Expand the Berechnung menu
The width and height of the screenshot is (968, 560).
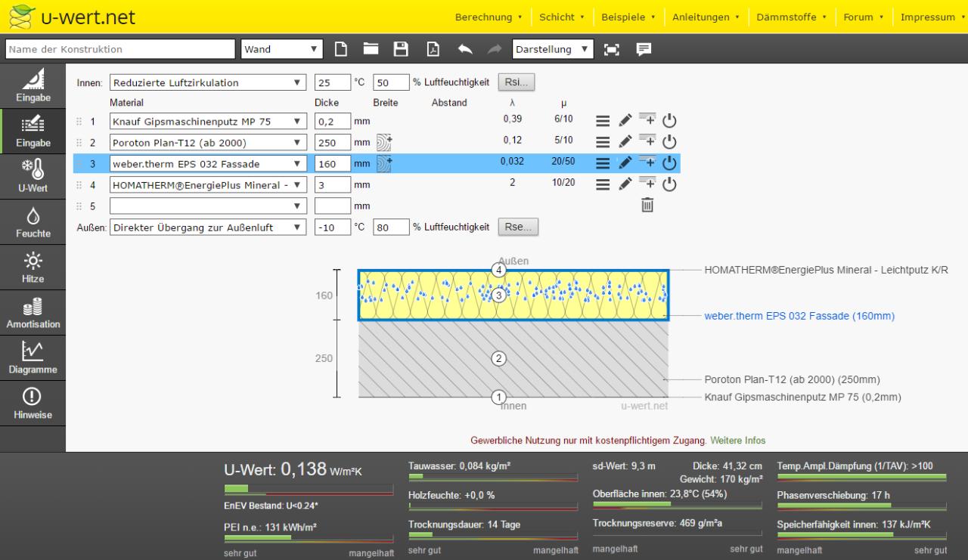pyautogui.click(x=489, y=17)
